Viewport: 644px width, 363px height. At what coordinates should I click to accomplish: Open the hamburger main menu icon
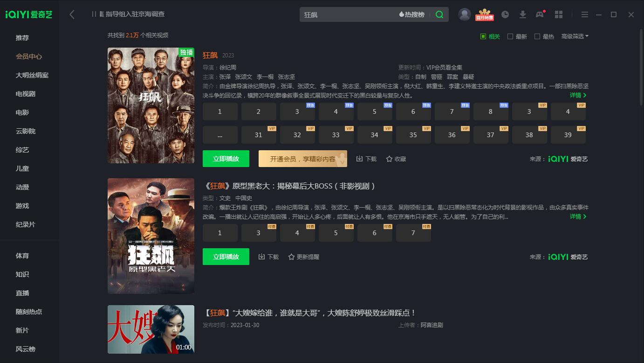point(585,14)
